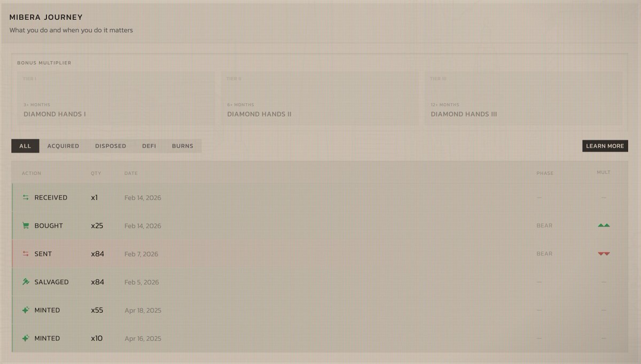Click quantity x25 in BOUGHT row
Viewport: 641px width, 364px height.
(x=97, y=226)
